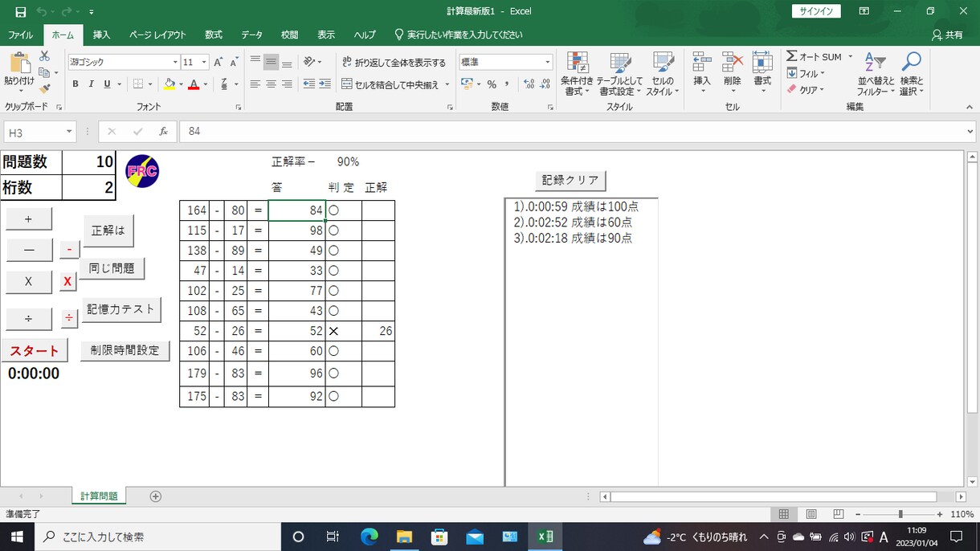Click the 記憶力テスト button

pyautogui.click(x=121, y=309)
